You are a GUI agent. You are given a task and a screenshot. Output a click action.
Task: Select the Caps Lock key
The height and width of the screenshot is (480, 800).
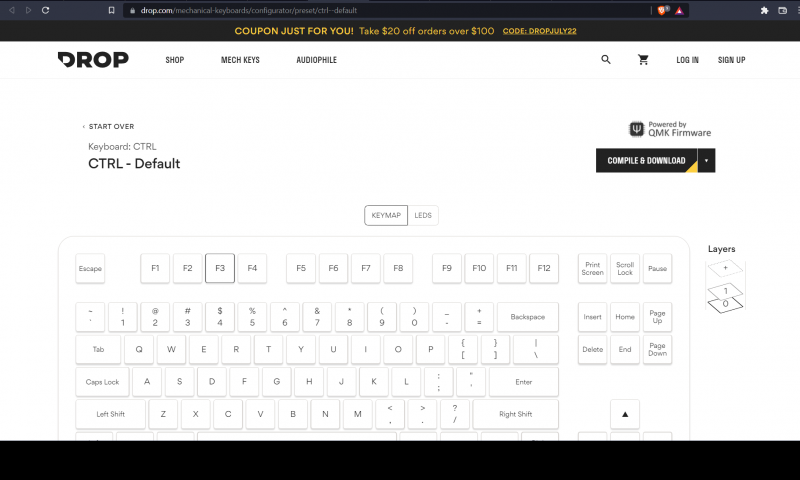[x=102, y=382]
